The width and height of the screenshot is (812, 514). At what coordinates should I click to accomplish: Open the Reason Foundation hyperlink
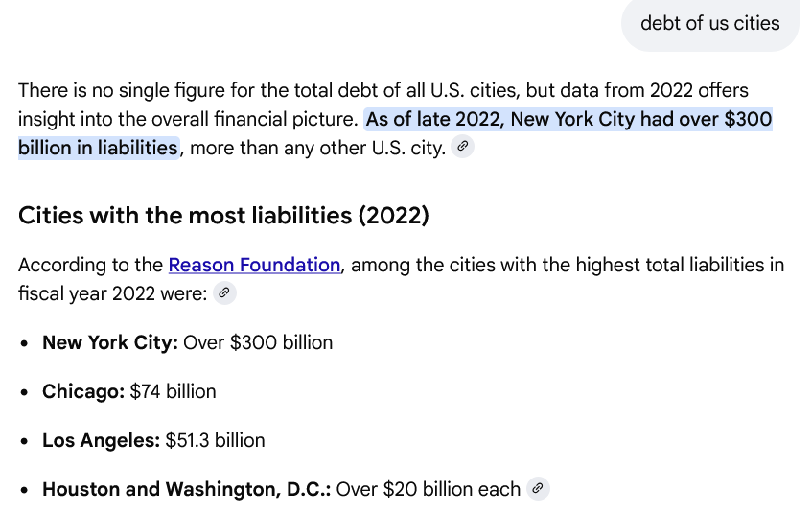254,265
